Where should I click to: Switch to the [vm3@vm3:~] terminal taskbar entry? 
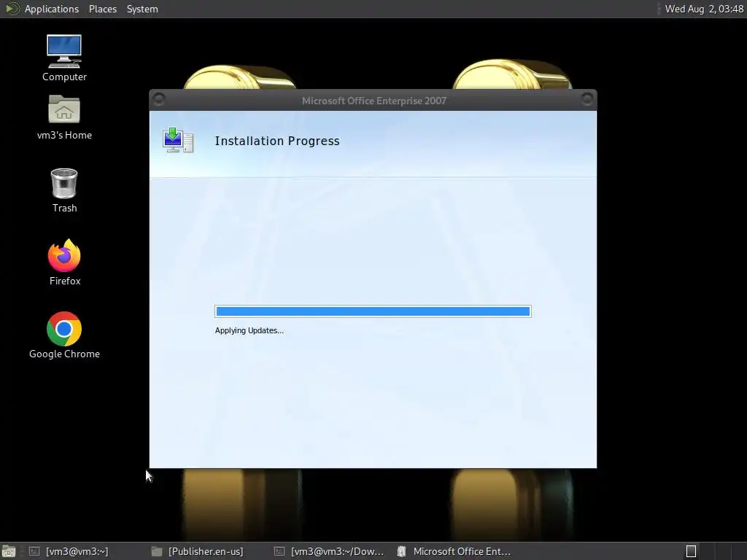click(x=69, y=551)
